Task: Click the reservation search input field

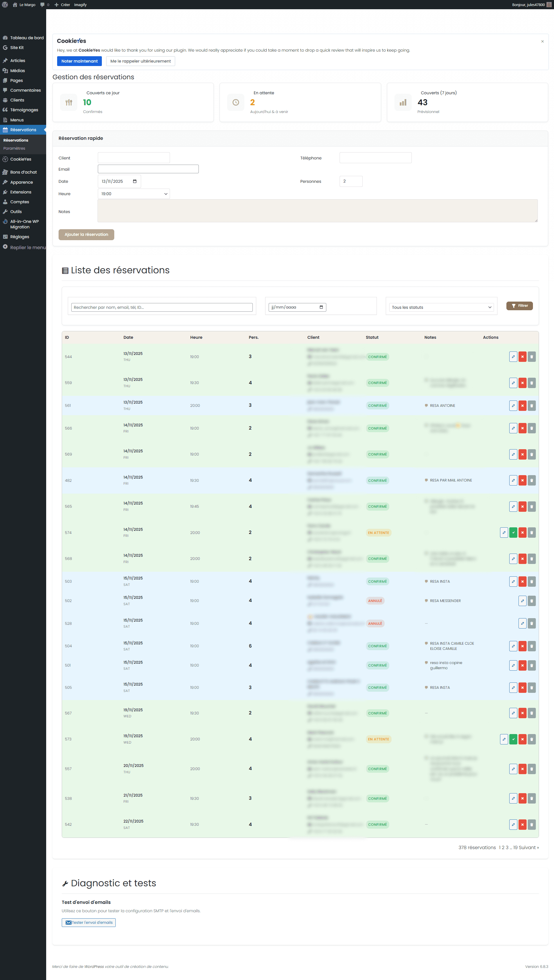Action: click(162, 307)
